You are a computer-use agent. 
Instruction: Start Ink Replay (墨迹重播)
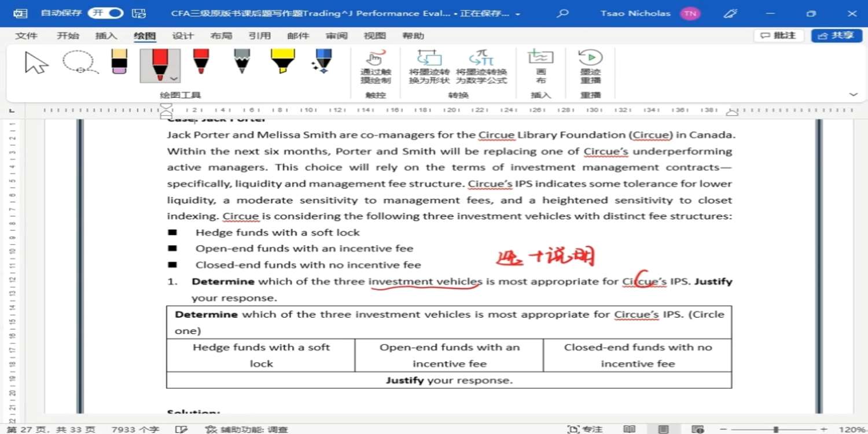590,67
